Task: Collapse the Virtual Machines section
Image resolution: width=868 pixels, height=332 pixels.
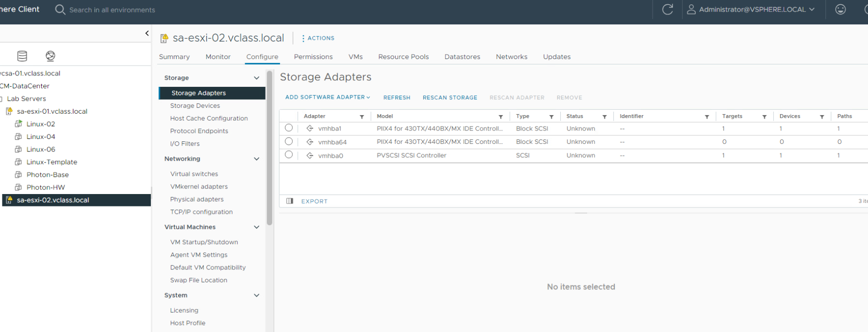Action: (257, 227)
